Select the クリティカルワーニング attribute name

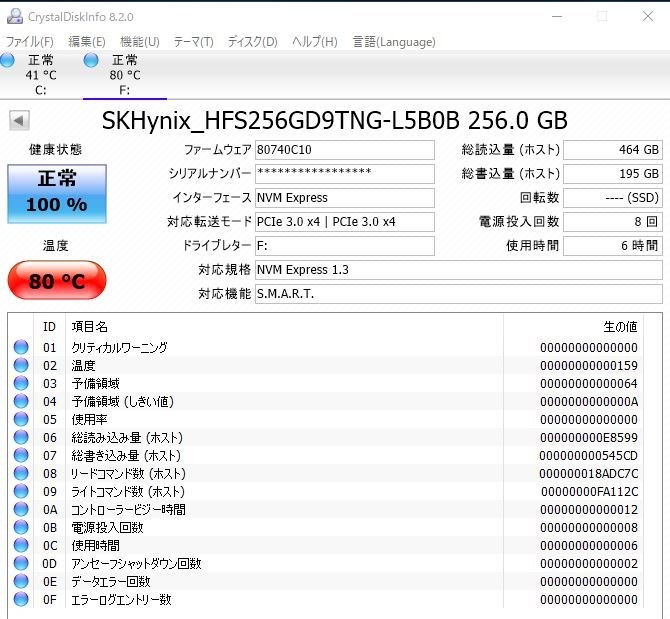click(x=119, y=347)
